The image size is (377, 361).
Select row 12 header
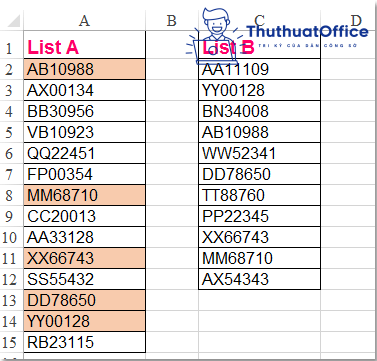pos(12,279)
